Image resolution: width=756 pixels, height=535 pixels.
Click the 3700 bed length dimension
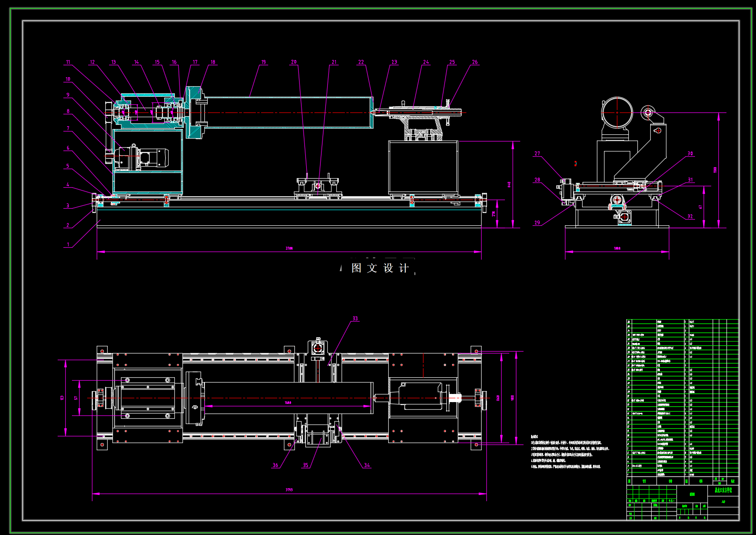(289, 249)
